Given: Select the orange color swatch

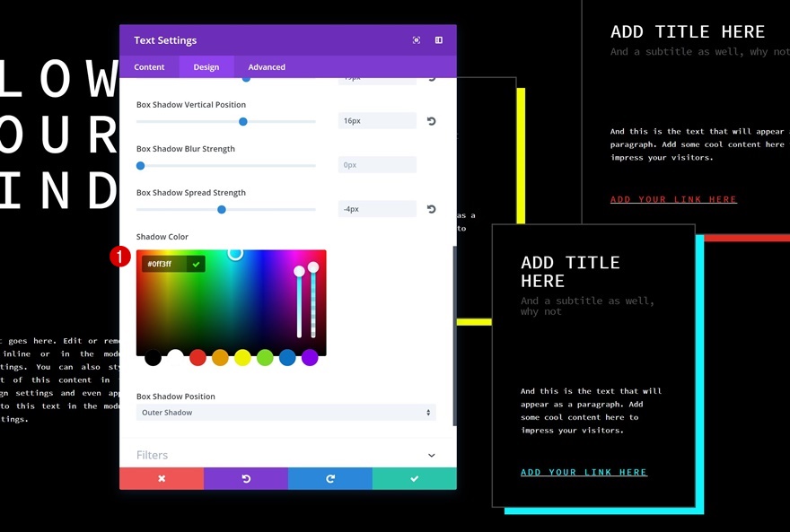Looking at the screenshot, I should pyautogui.click(x=220, y=358).
